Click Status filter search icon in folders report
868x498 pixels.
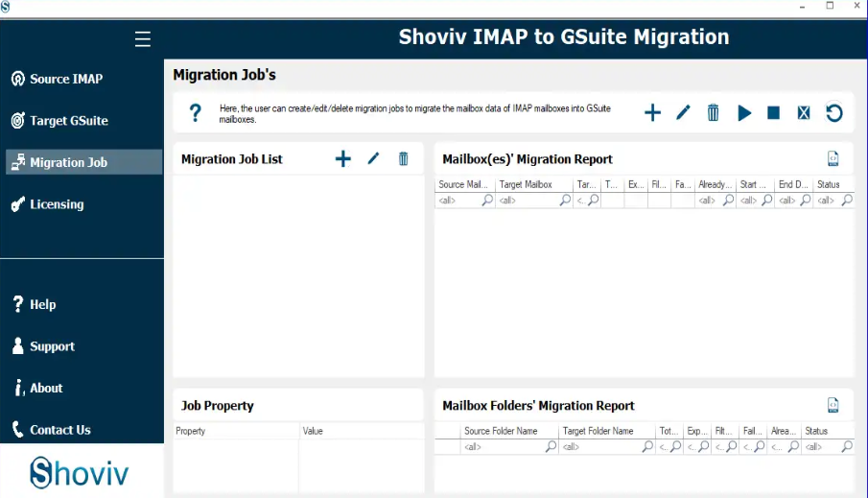847,446
